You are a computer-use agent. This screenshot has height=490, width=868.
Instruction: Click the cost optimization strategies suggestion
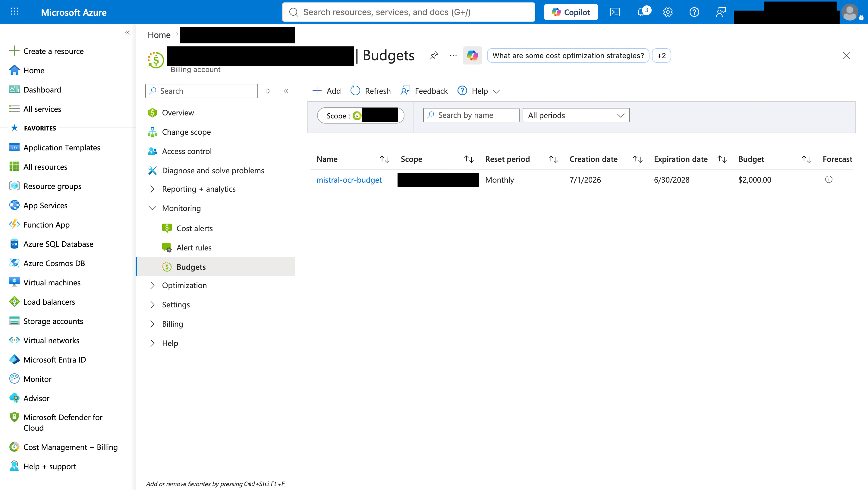coord(568,56)
